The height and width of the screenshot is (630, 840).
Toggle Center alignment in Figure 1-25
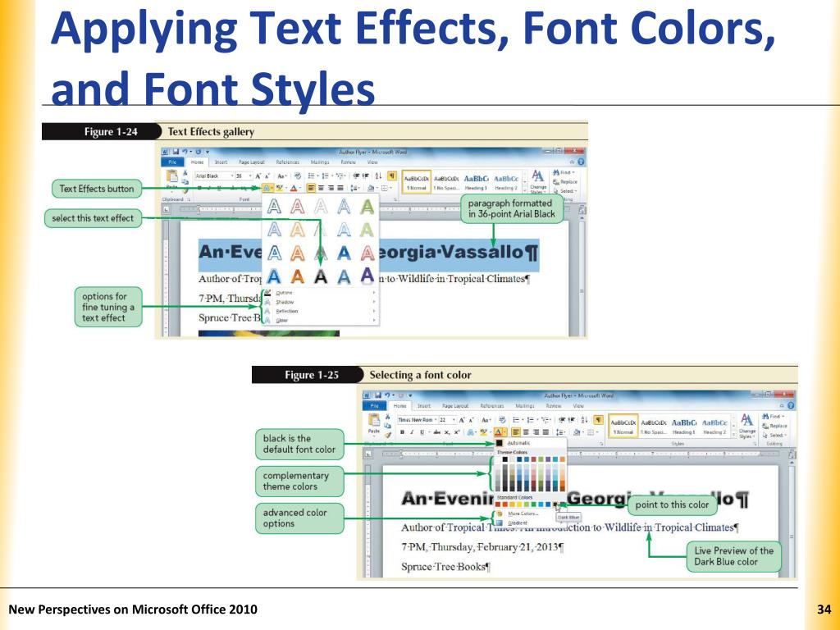tap(526, 432)
